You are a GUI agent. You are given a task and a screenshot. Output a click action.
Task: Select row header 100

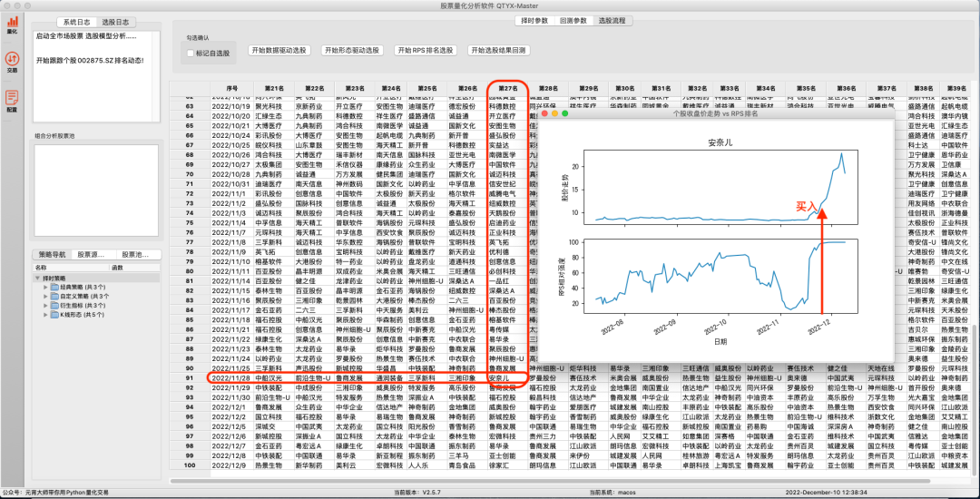click(190, 465)
